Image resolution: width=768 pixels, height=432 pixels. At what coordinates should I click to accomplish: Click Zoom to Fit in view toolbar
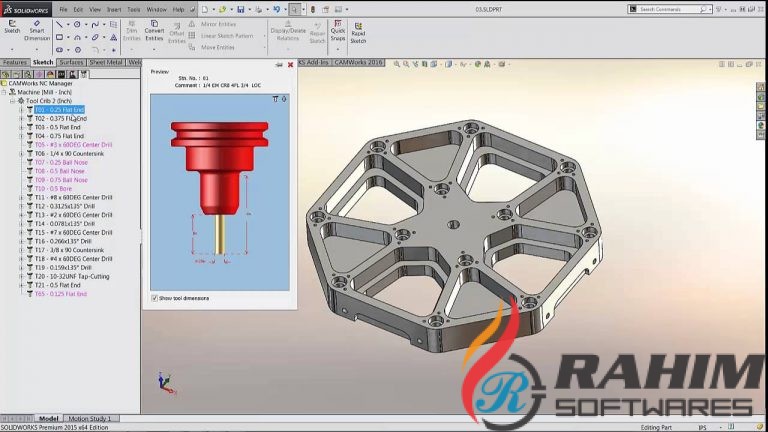coord(397,64)
